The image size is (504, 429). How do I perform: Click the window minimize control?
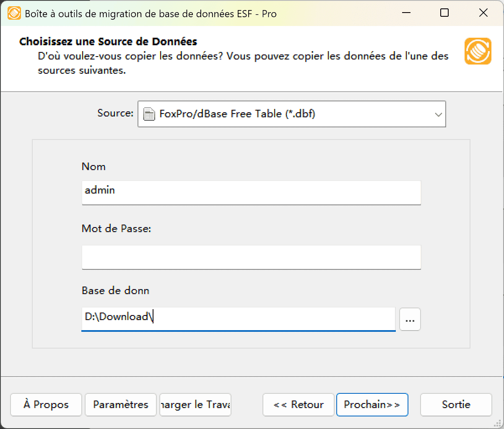[406, 13]
